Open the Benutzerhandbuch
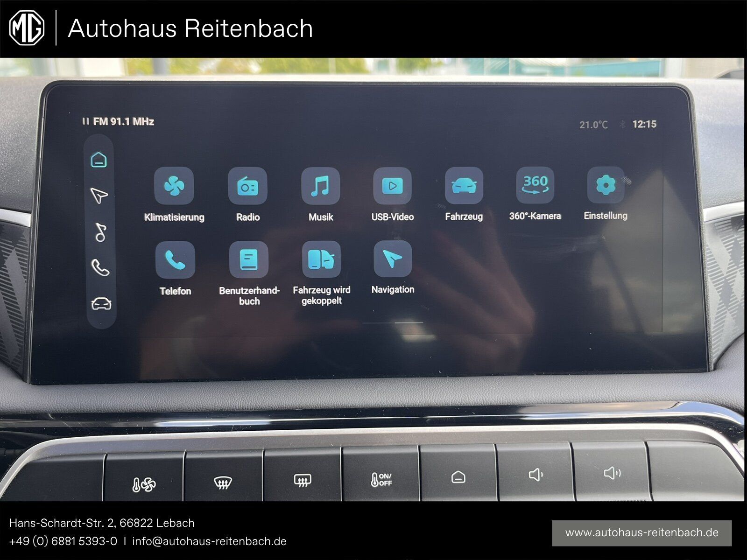747x560 pixels. pyautogui.click(x=247, y=259)
